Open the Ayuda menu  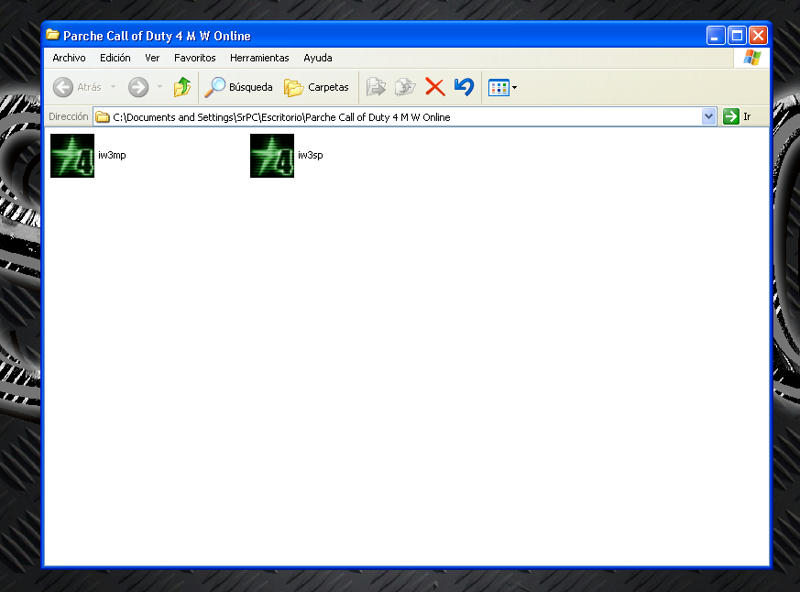[x=318, y=58]
